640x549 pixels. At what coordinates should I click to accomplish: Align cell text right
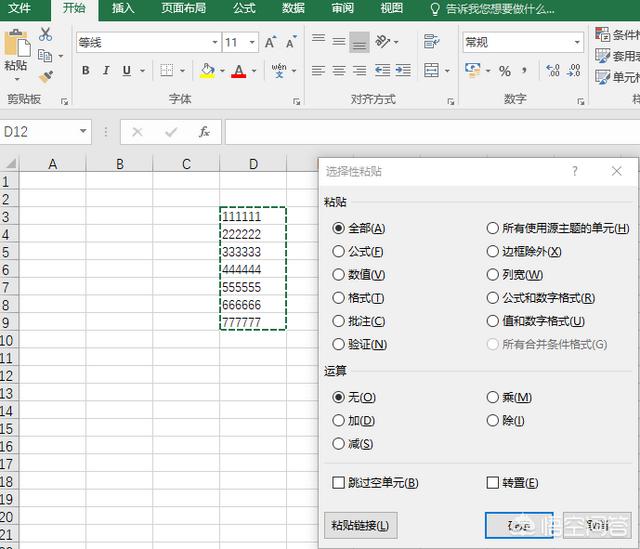pyautogui.click(x=360, y=71)
